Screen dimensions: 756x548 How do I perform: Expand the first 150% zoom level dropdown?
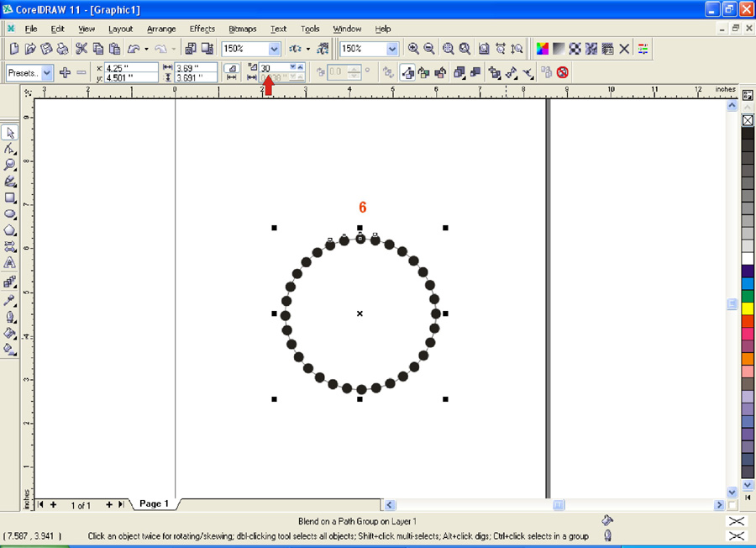274,50
